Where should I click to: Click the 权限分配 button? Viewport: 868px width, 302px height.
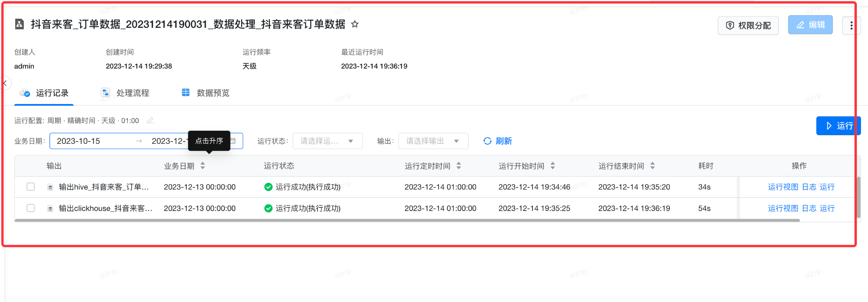point(748,25)
